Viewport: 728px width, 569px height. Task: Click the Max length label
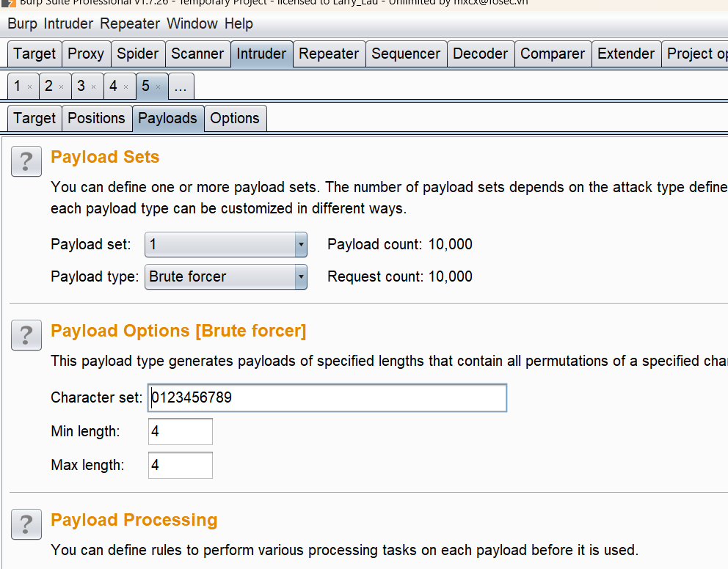(x=88, y=465)
